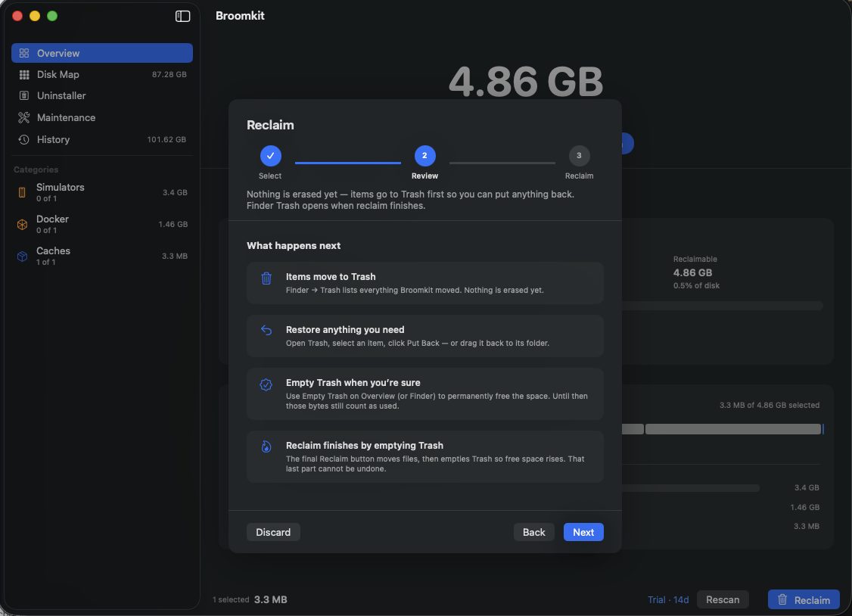Toggle the sidebar panel icon
Screen dimensions: 852x616
[182, 17]
